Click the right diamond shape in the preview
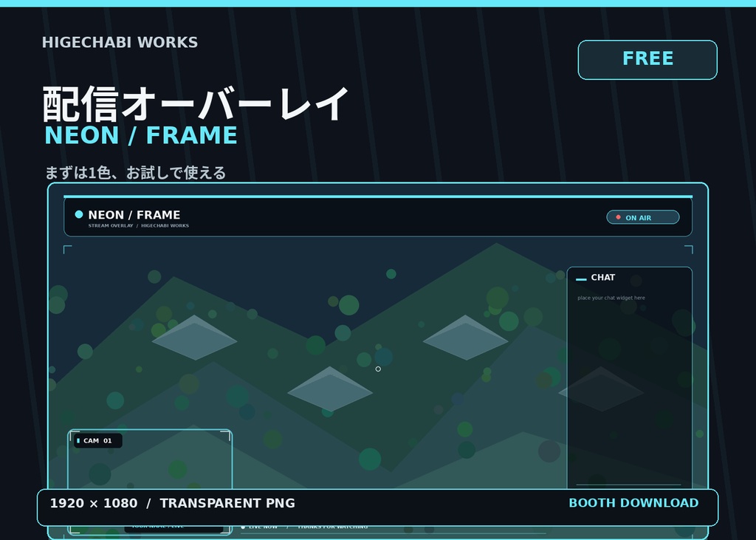 [465, 338]
